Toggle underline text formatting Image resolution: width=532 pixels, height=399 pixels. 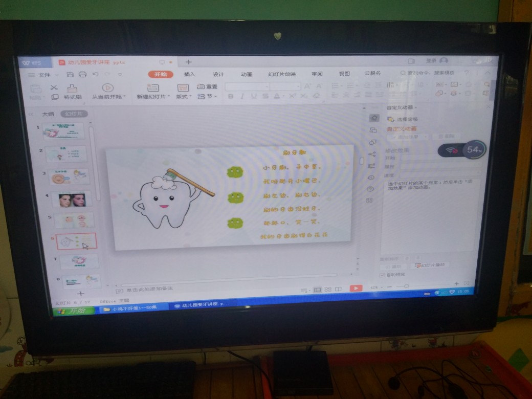253,96
